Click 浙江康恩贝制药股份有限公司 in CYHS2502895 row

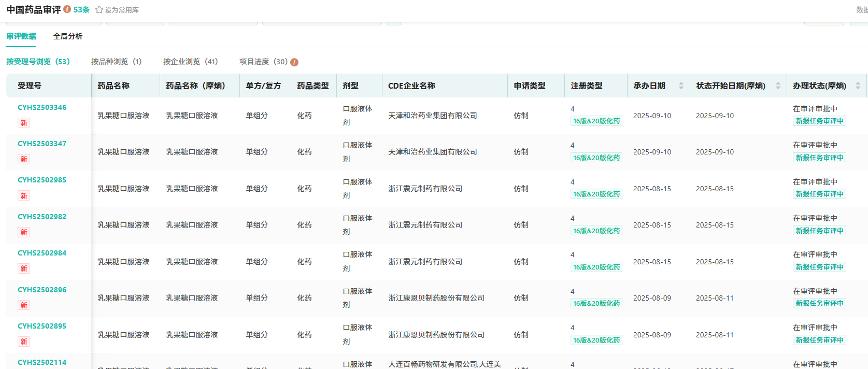436,335
